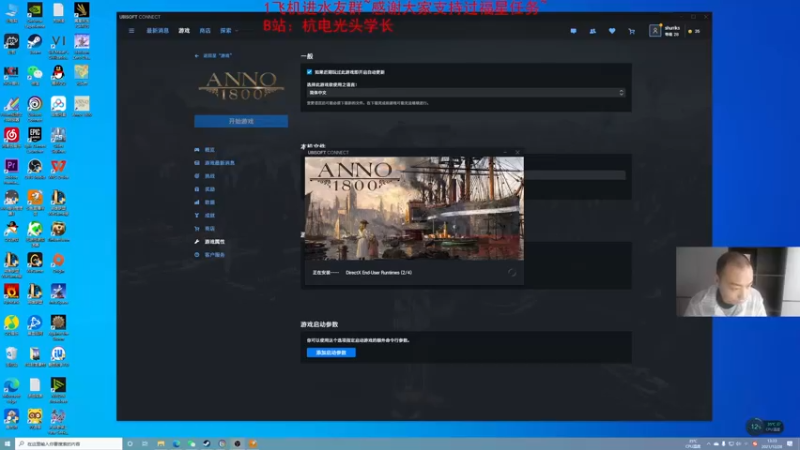Open the achievements sidebar item with trophy icon

click(205, 215)
